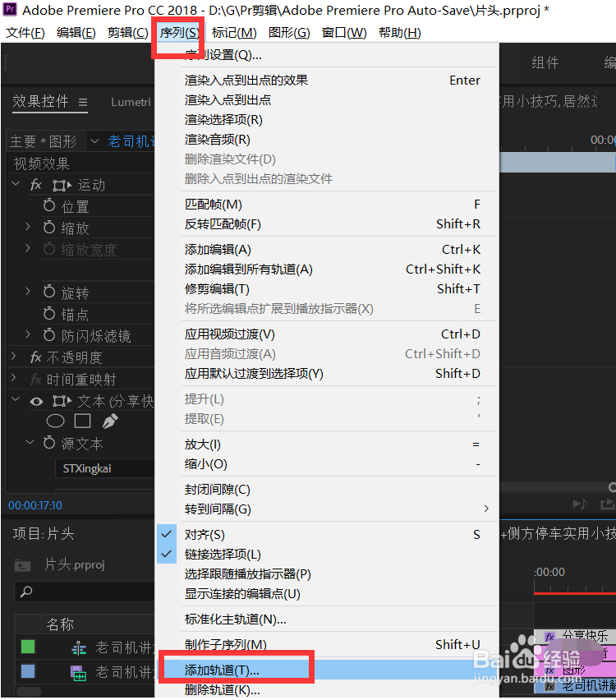
Task: Toggle animation stopwatch for 锚点
Action: (x=49, y=313)
